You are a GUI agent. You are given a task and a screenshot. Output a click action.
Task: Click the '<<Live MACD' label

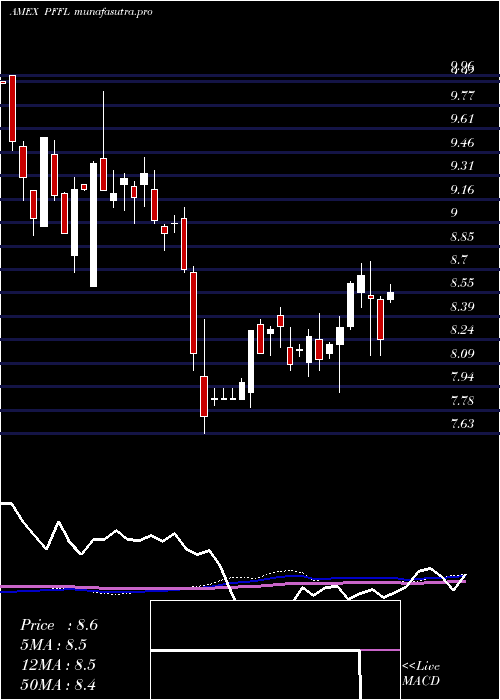421,673
